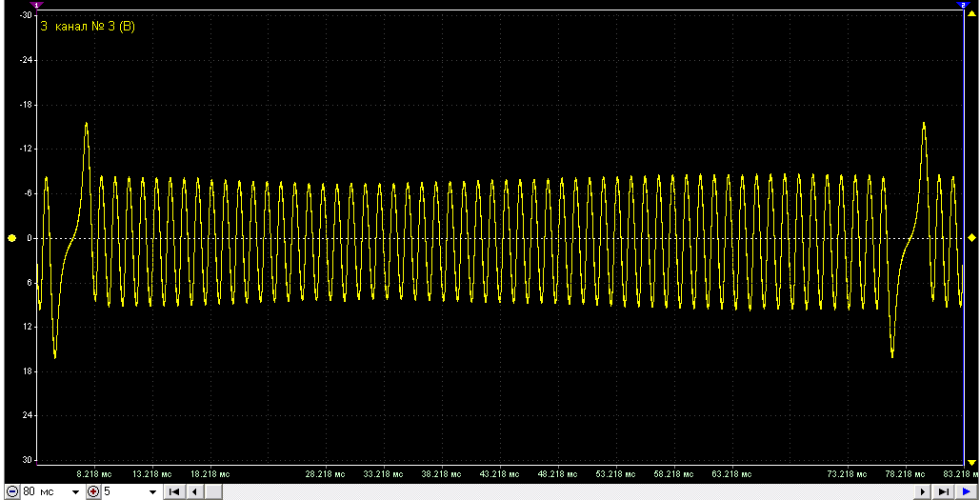Start playback with the blue play arrow
The width and height of the screenshot is (980, 500).
967,491
